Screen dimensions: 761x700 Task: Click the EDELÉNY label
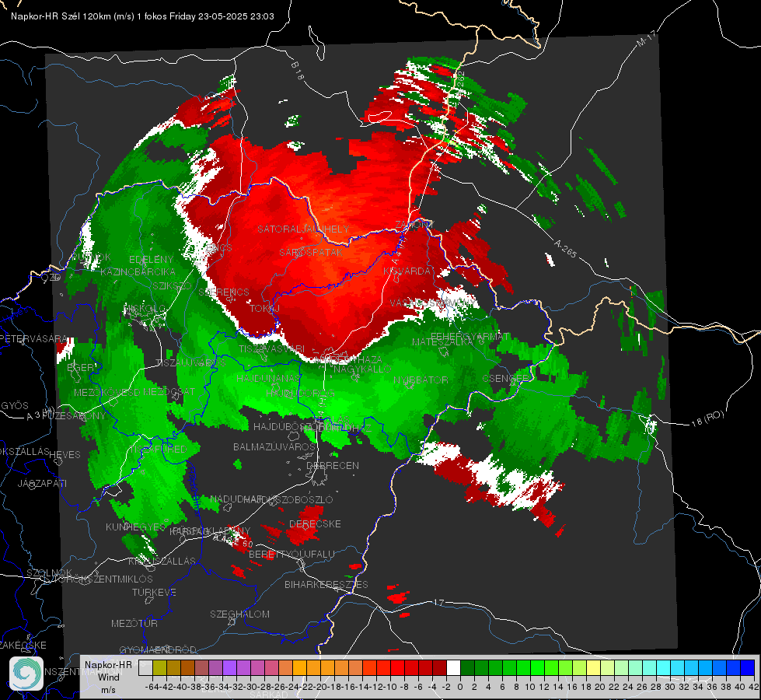click(x=151, y=260)
